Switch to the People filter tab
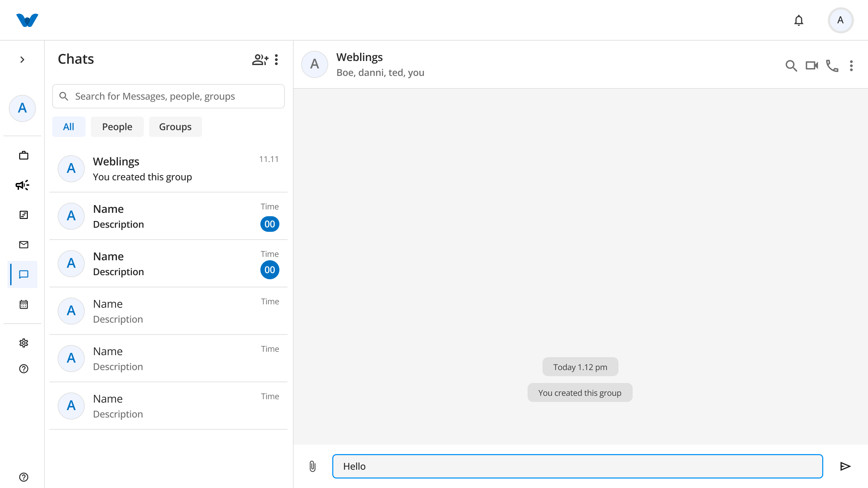868x488 pixels. 117,127
